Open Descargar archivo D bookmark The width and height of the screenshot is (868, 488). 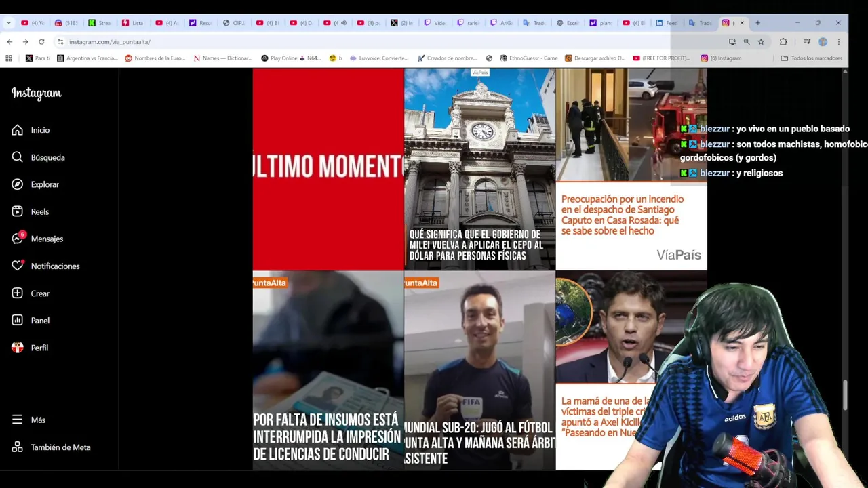[595, 58]
